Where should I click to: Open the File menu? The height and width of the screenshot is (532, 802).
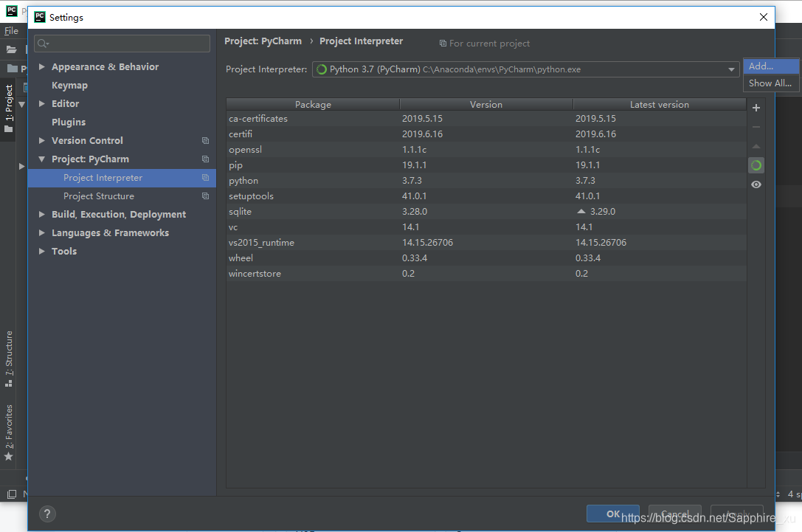pos(12,31)
